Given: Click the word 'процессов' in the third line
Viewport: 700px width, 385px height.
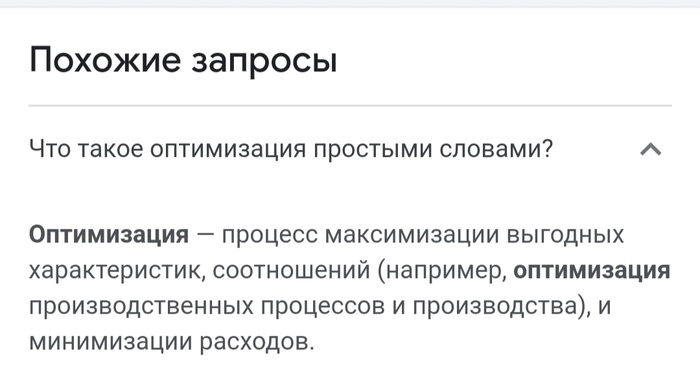Looking at the screenshot, I should pyautogui.click(x=323, y=307).
